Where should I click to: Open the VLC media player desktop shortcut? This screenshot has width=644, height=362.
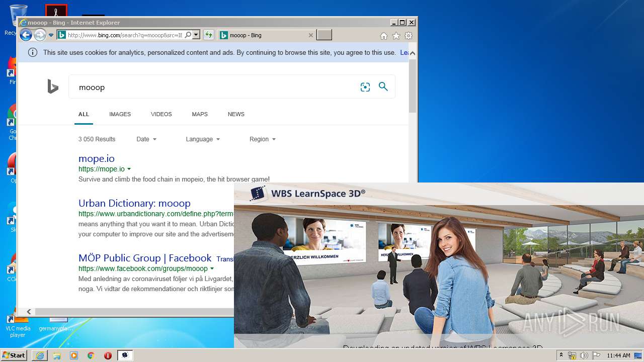18,326
